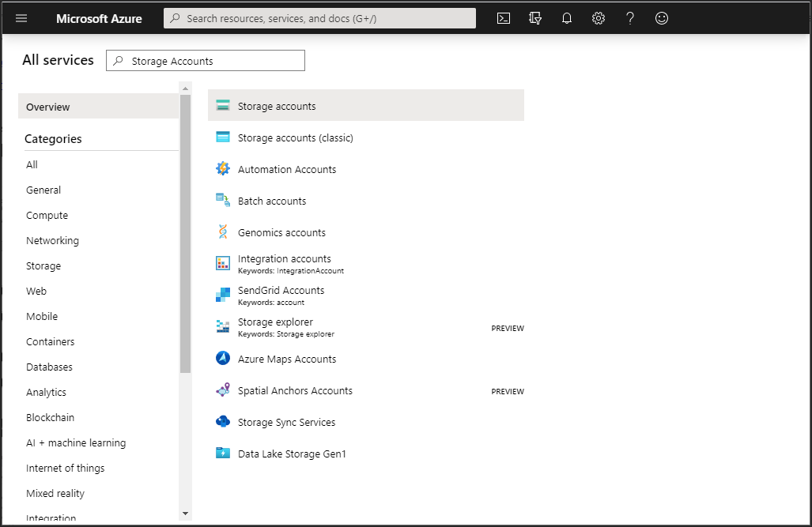Click the Integration accounts icon
This screenshot has height=527, width=812.
click(223, 263)
